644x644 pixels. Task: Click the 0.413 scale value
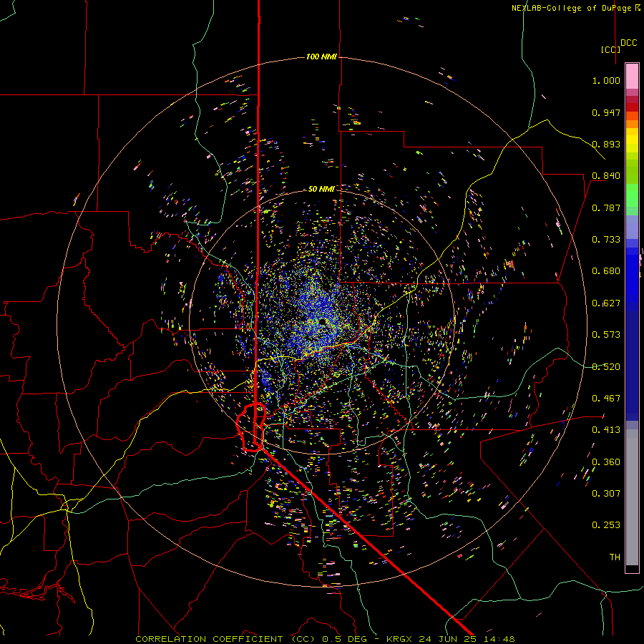tap(606, 430)
